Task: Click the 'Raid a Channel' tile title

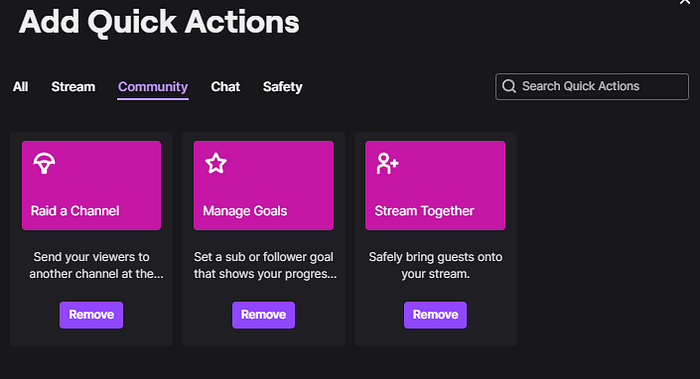Action: (75, 211)
